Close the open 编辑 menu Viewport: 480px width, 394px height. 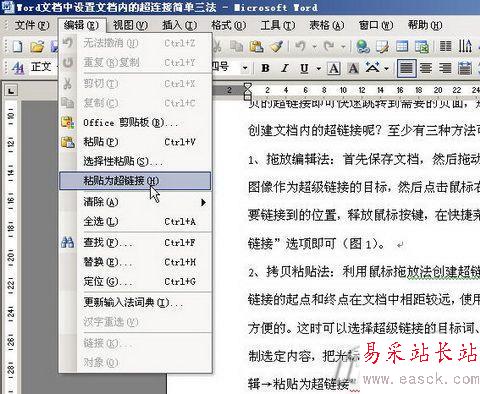pyautogui.click(x=82, y=25)
